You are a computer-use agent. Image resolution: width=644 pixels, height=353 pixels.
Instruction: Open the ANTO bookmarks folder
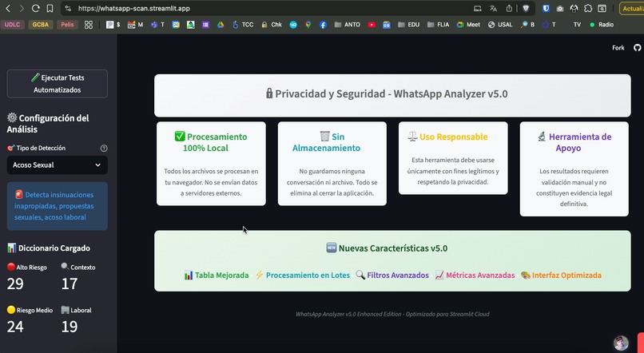pyautogui.click(x=347, y=25)
